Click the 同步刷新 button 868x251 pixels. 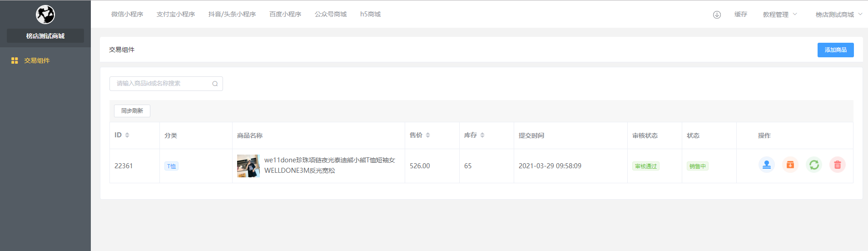(x=132, y=111)
